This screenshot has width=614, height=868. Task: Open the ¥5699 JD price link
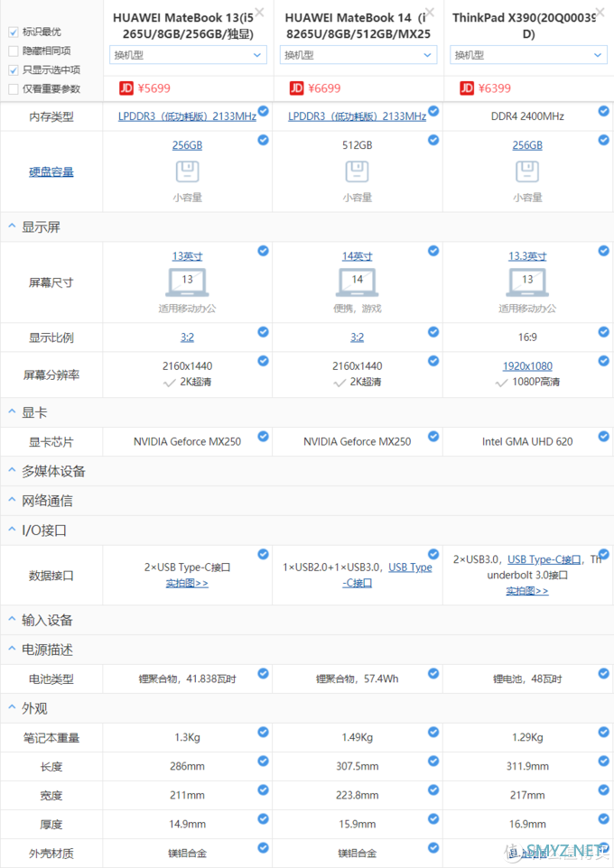click(154, 88)
